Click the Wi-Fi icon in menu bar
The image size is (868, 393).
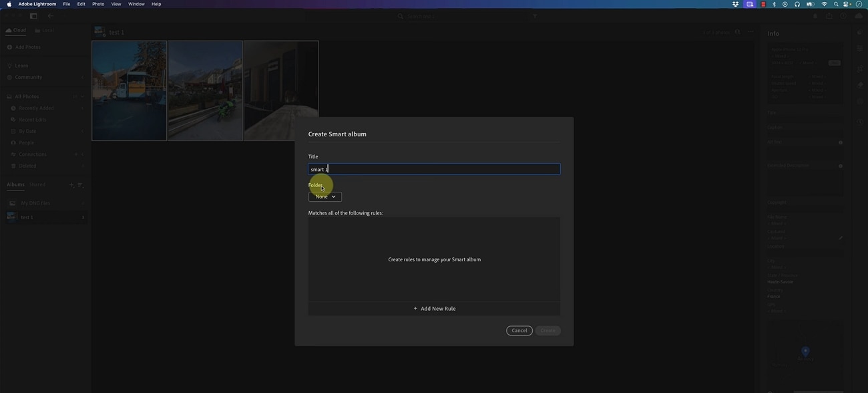(x=824, y=4)
